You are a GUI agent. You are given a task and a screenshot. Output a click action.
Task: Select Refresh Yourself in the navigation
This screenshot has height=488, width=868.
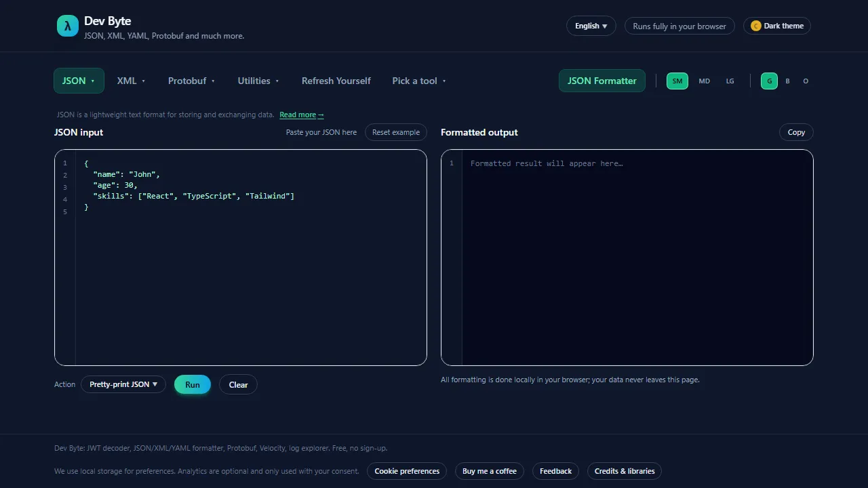click(x=336, y=81)
